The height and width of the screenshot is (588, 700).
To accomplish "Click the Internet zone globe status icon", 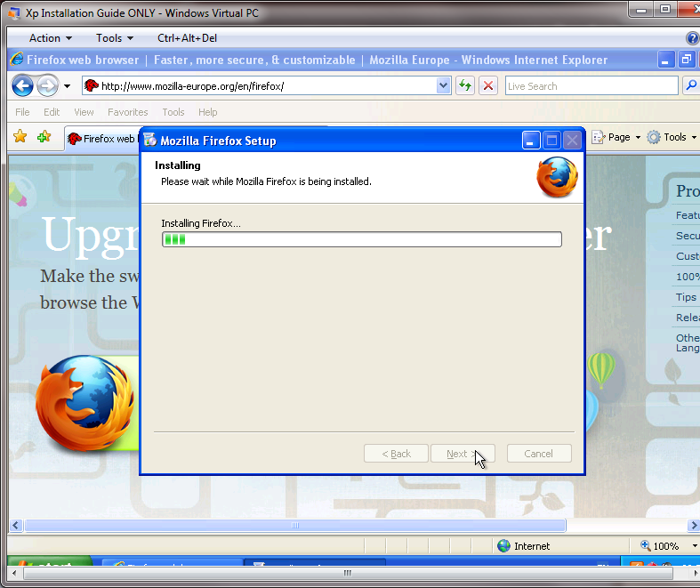I will click(504, 545).
